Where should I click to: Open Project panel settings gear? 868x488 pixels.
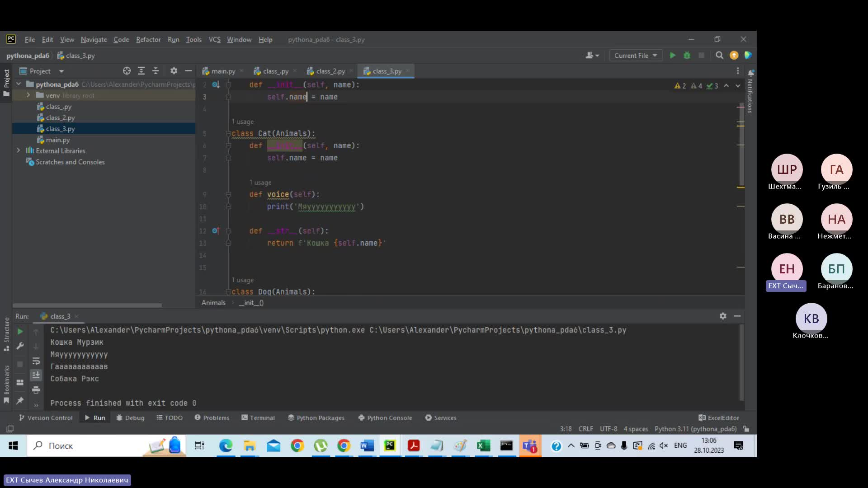174,71
